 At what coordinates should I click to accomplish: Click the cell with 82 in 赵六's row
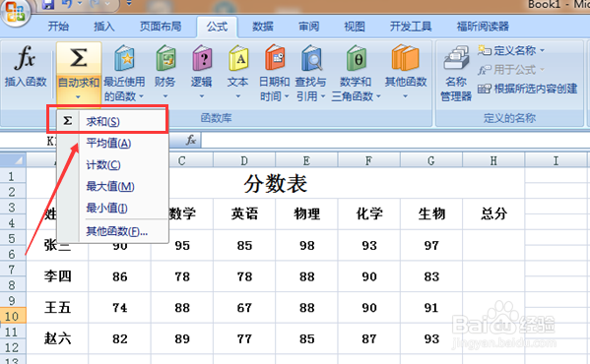pyautogui.click(x=119, y=338)
